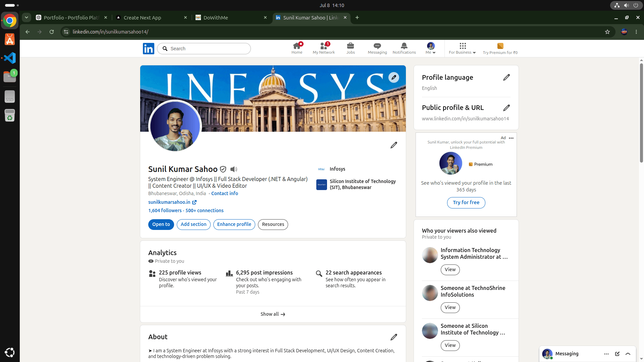The image size is (644, 362).
Task: Open a new browser tab
Action: coord(357,18)
